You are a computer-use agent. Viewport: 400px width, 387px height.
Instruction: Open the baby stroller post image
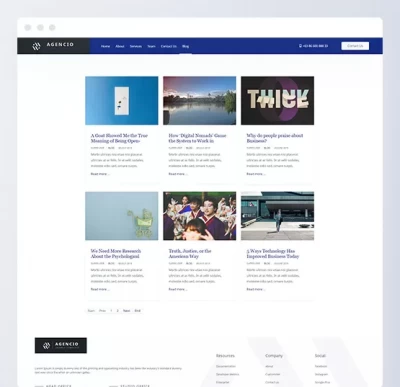tap(122, 216)
